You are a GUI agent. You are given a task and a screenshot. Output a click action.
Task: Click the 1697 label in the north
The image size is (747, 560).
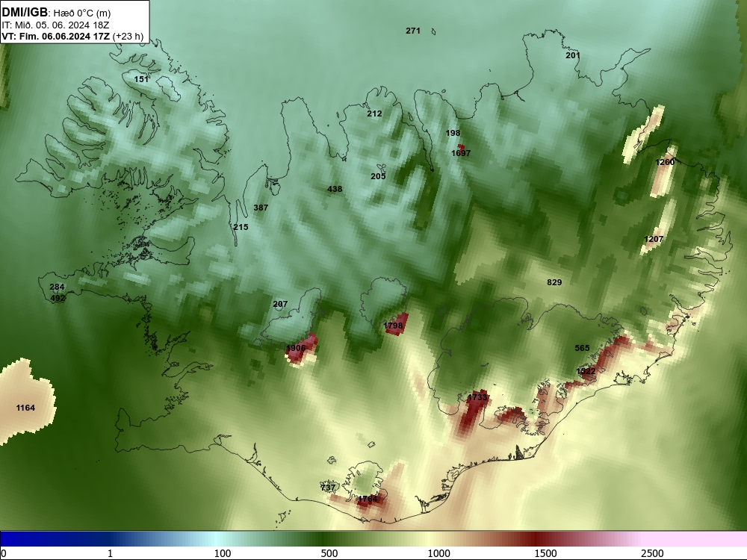[x=461, y=153]
